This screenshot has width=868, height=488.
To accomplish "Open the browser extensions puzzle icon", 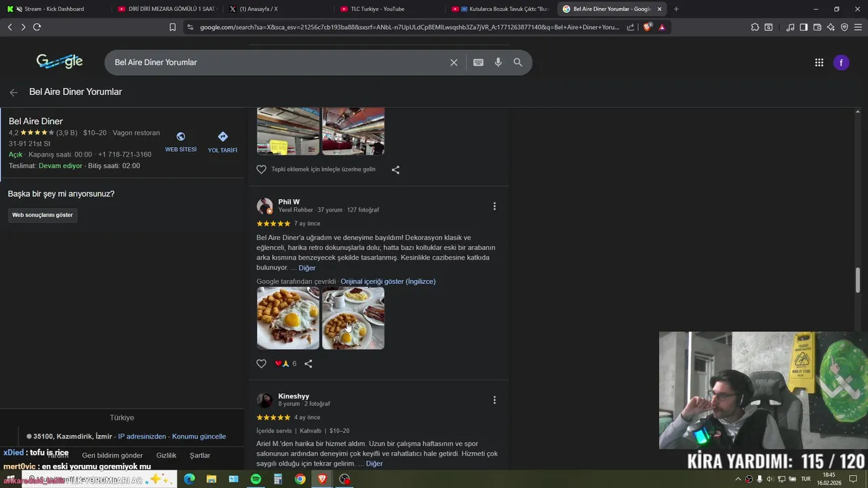I will tap(755, 27).
